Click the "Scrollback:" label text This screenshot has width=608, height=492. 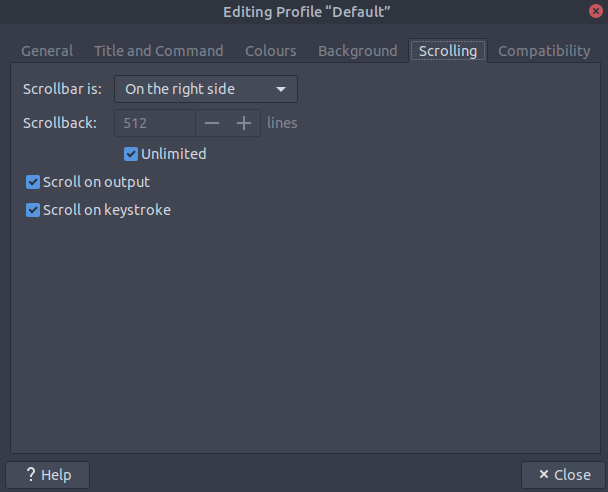[60, 123]
